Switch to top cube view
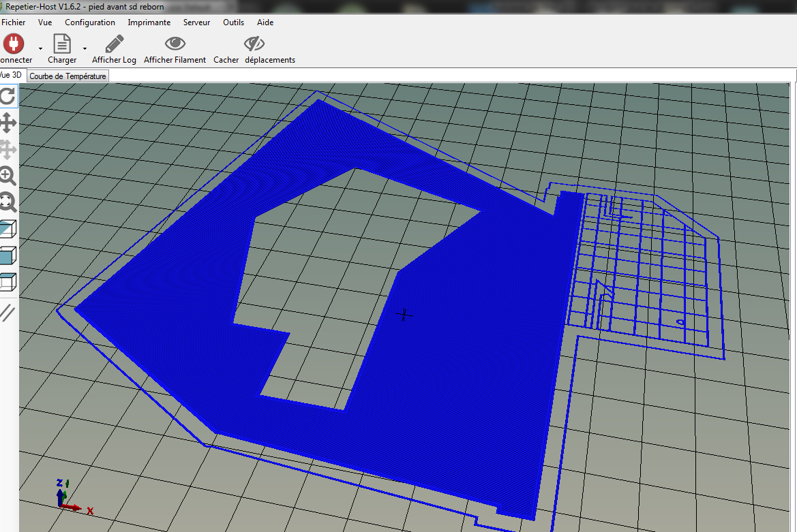The image size is (797, 532). tap(8, 282)
